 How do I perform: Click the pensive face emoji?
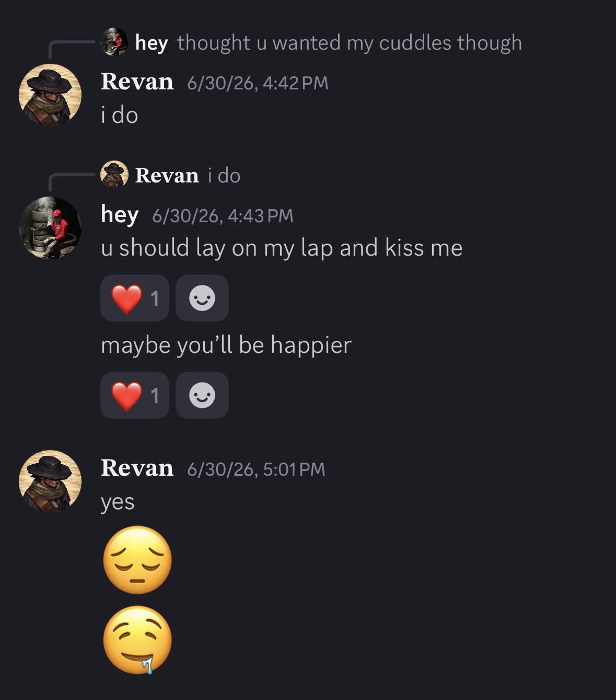click(x=137, y=560)
